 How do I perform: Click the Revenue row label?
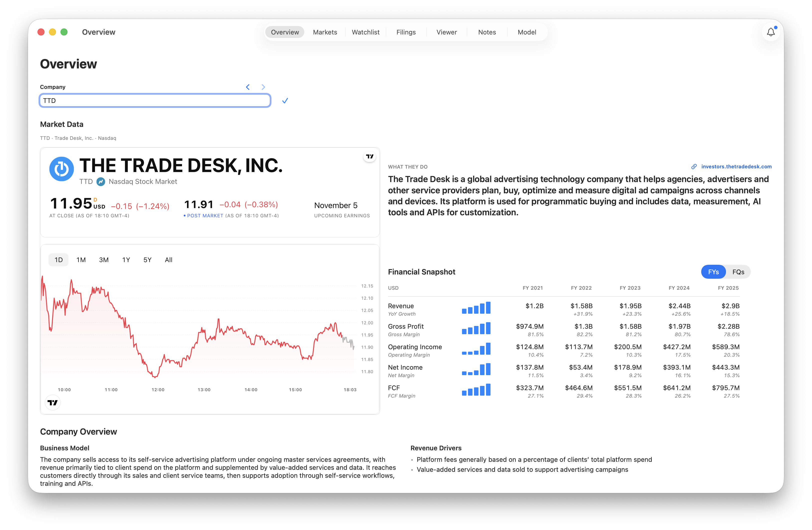click(x=400, y=306)
